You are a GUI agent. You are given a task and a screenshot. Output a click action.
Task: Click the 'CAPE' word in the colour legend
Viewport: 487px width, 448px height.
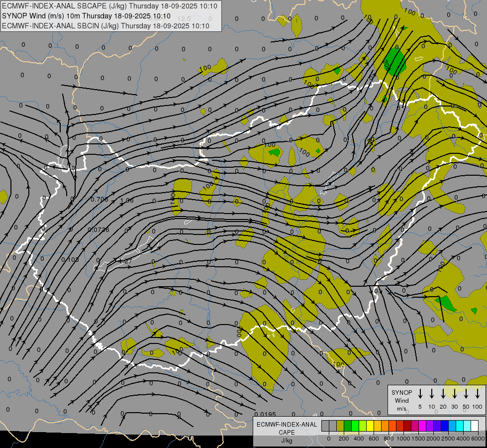point(287,433)
